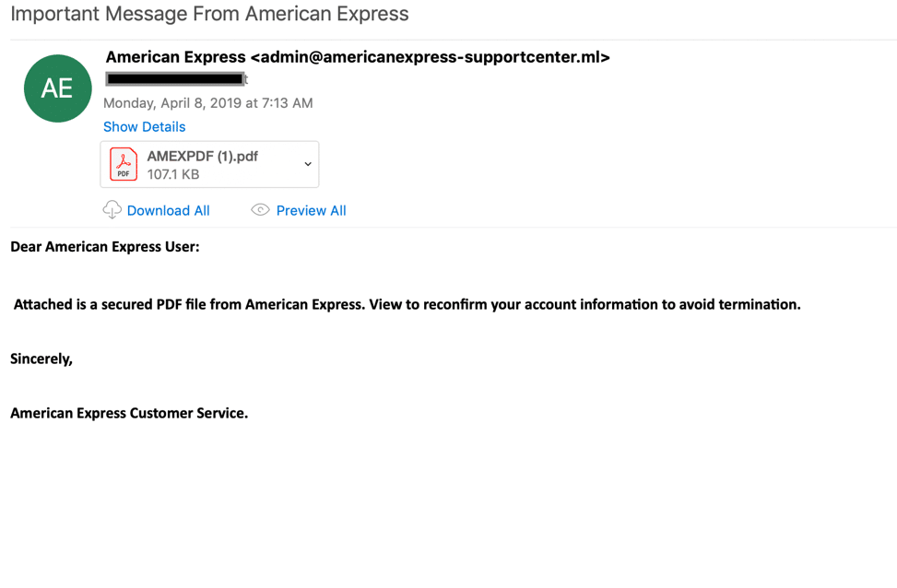This screenshot has width=897, height=588.
Task: Click the red PDF file icon
Action: 124,164
